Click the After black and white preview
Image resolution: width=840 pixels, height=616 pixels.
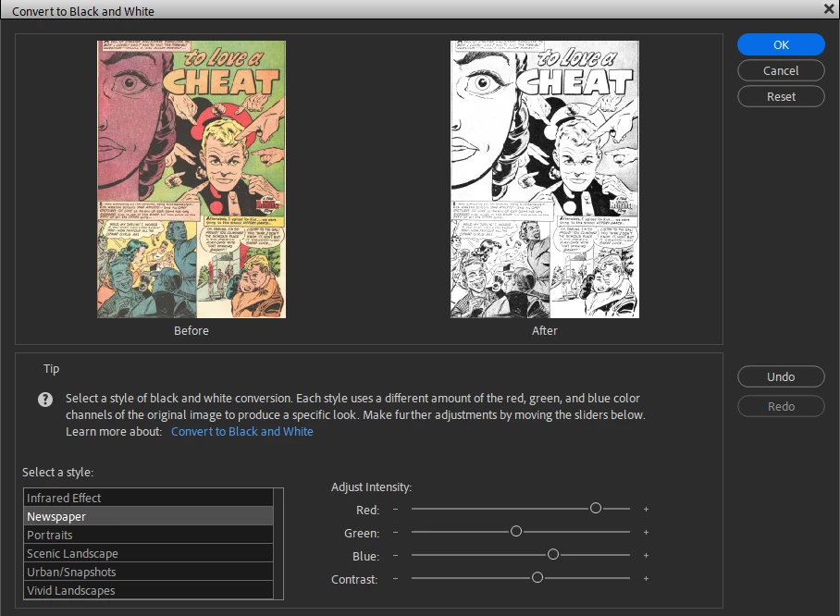[545, 179]
